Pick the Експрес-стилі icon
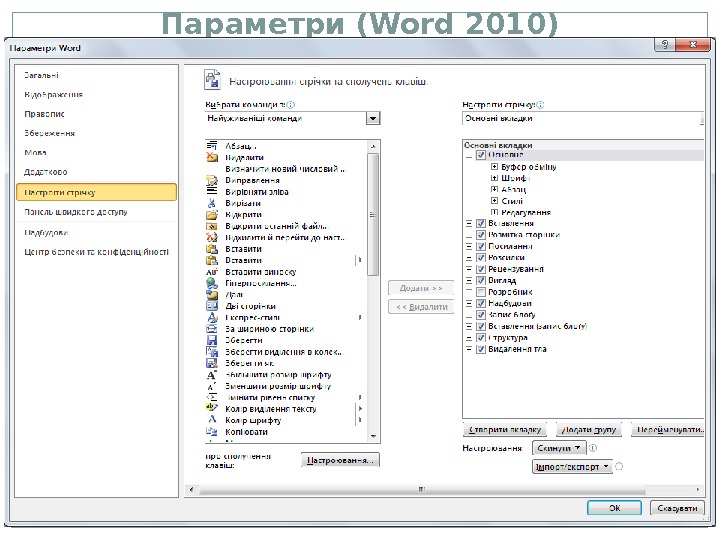This screenshot has height=540, width=720. click(212, 317)
